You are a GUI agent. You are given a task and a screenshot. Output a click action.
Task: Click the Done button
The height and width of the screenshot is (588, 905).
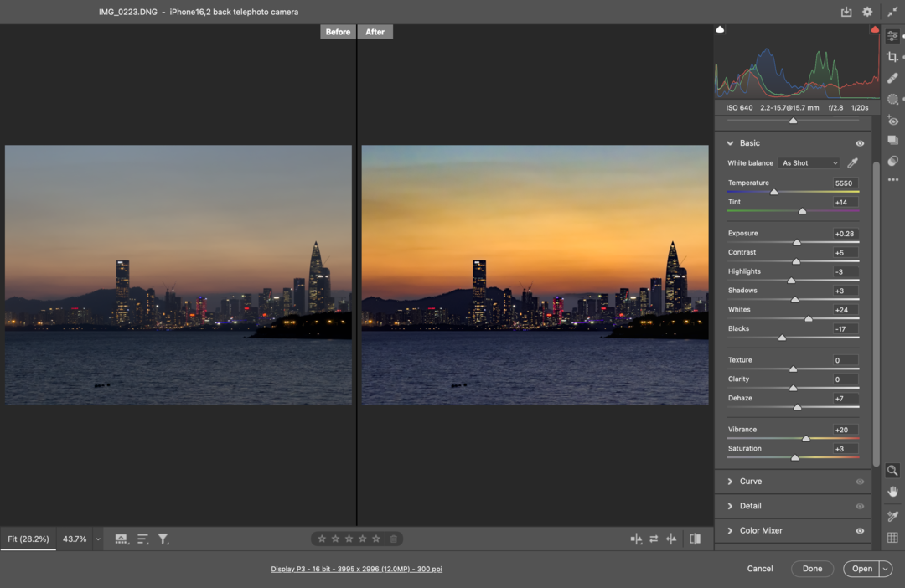pos(812,569)
